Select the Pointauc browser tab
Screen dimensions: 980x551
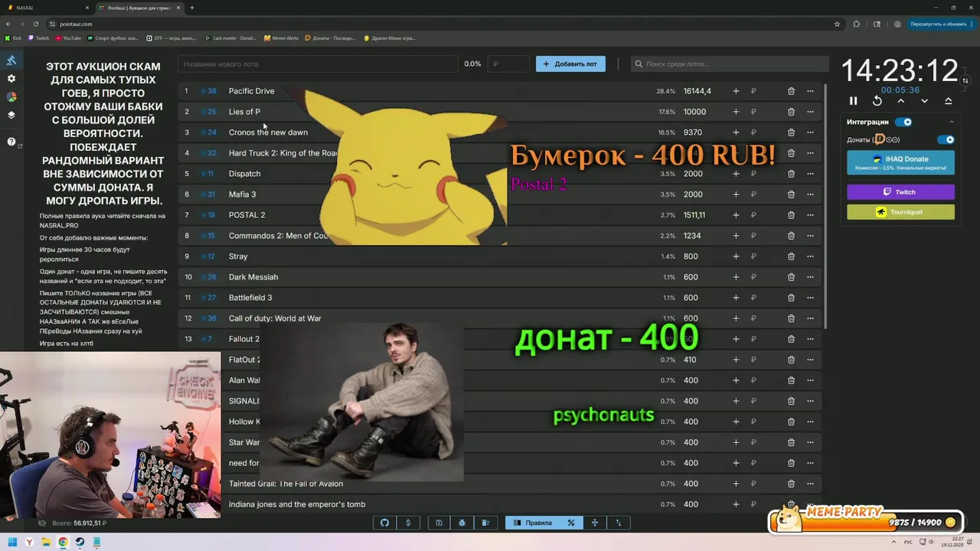pos(140,8)
